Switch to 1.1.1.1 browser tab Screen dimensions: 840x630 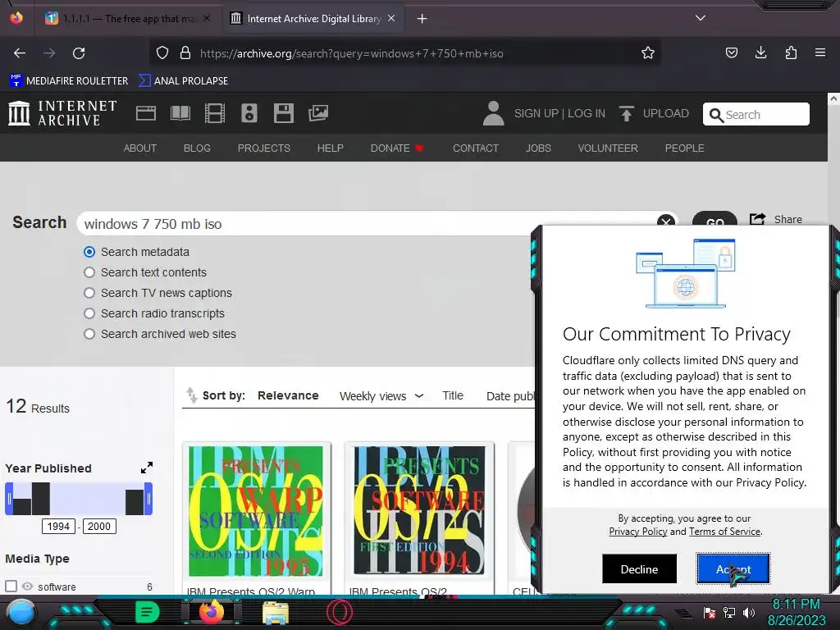point(128,18)
